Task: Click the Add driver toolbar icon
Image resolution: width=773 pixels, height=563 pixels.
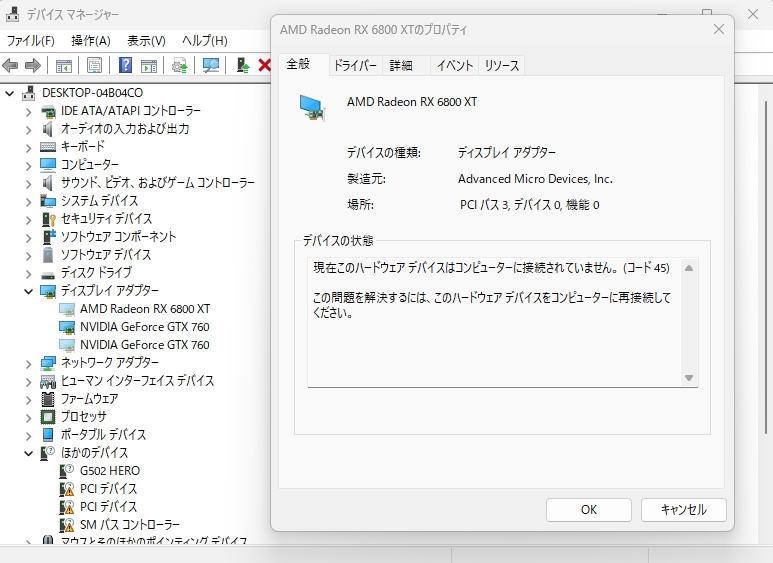Action: coord(243,65)
